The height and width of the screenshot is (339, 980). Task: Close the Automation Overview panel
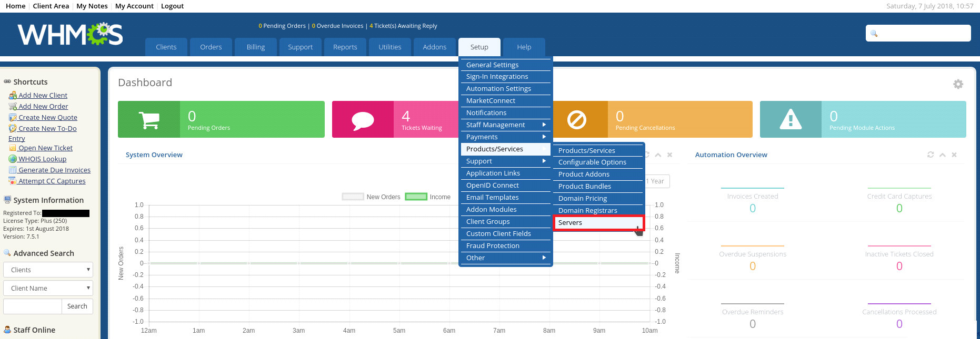coord(954,155)
